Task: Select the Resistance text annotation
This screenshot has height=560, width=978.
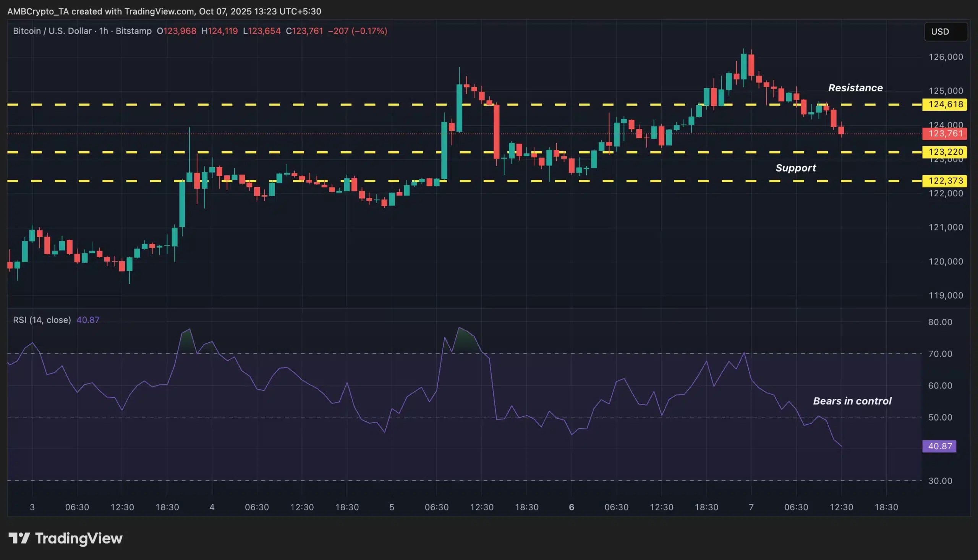Action: [855, 88]
